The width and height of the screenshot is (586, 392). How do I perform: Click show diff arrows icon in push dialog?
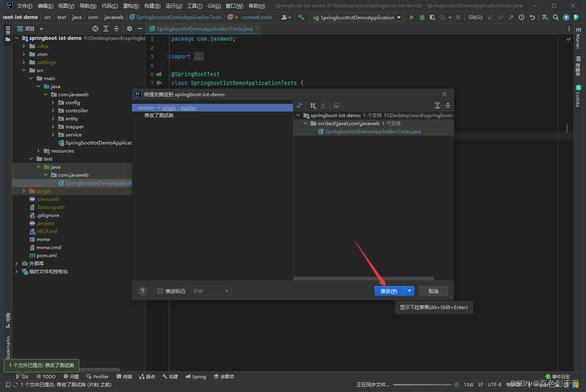click(299, 105)
